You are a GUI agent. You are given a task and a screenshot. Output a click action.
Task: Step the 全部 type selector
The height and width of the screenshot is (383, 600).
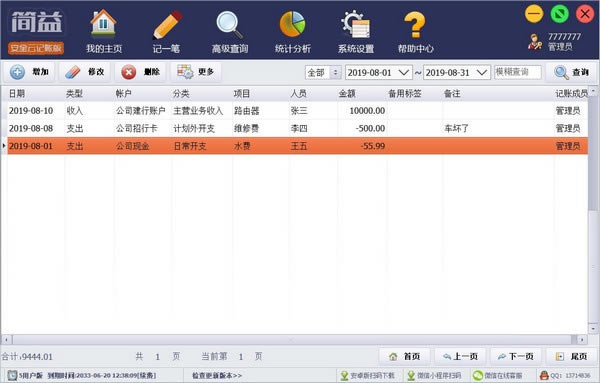[336, 72]
